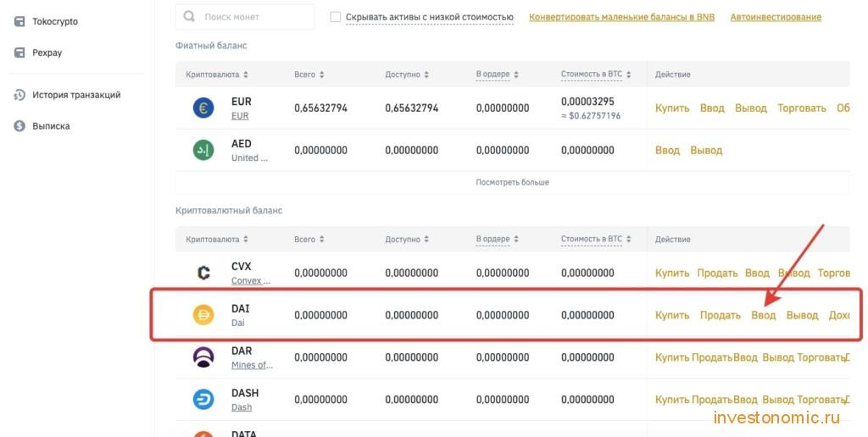This screenshot has width=868, height=437.
Task: Click the EUR coin icon
Action: tap(203, 108)
